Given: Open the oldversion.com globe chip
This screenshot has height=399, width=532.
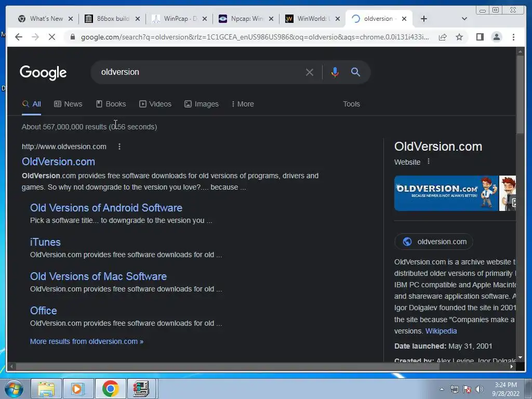Looking at the screenshot, I should coord(434,242).
